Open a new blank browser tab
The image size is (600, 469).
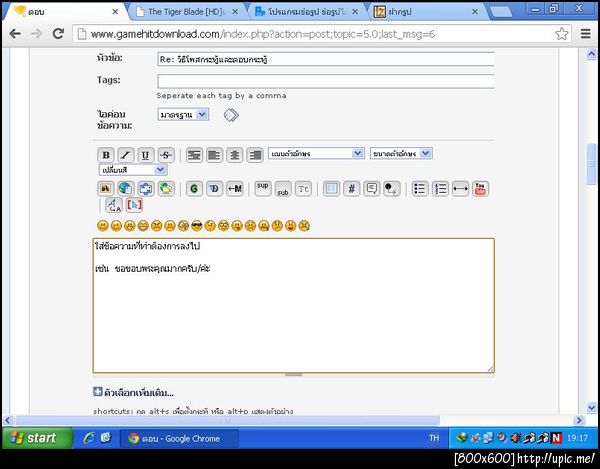[501, 12]
